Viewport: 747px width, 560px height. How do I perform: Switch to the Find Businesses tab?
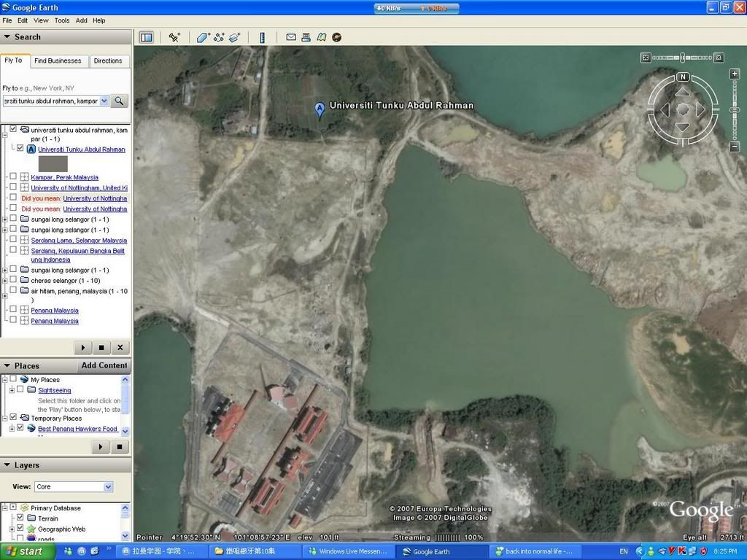[58, 61]
